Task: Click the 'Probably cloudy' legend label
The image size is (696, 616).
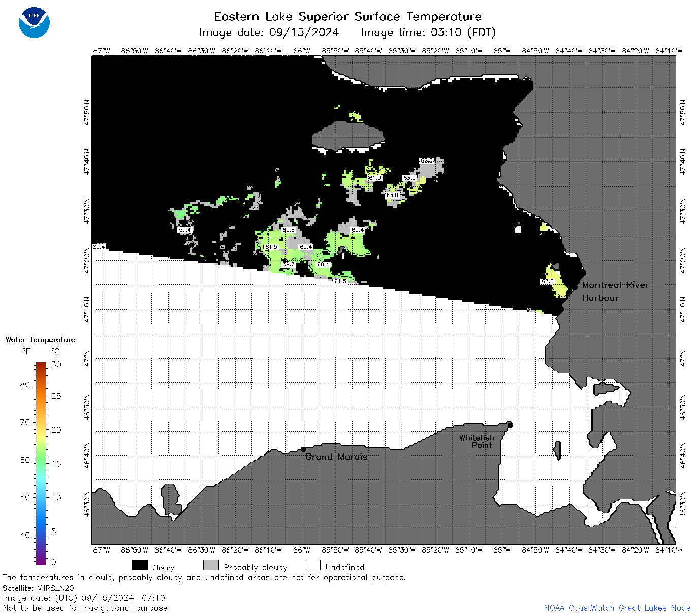Action: [256, 567]
